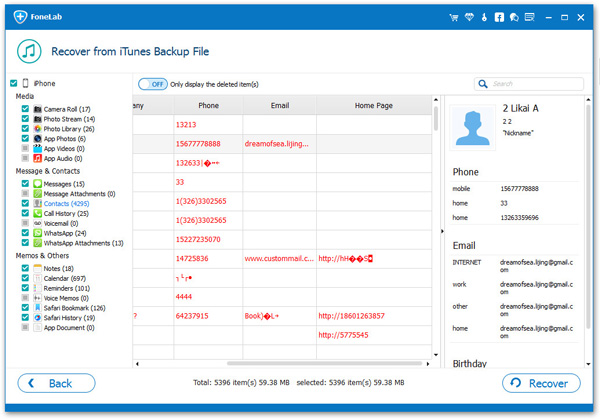Sort by the Phone column header
600x419 pixels.
208,105
